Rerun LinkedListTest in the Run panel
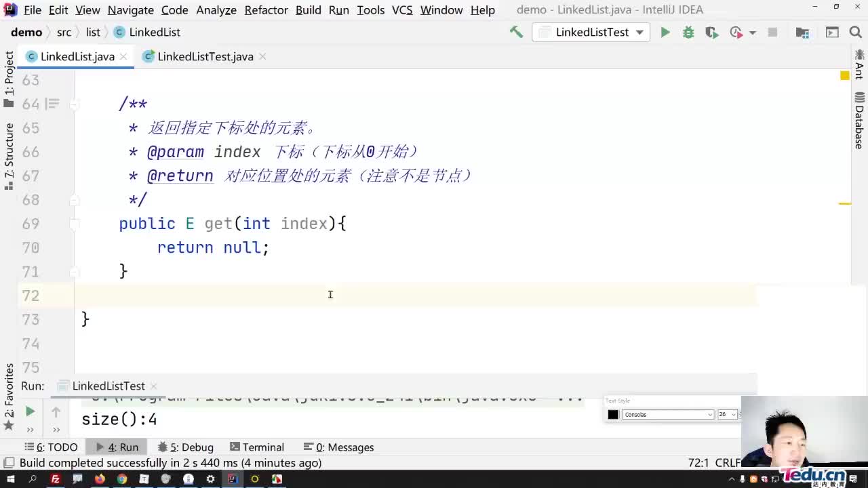 point(30,411)
